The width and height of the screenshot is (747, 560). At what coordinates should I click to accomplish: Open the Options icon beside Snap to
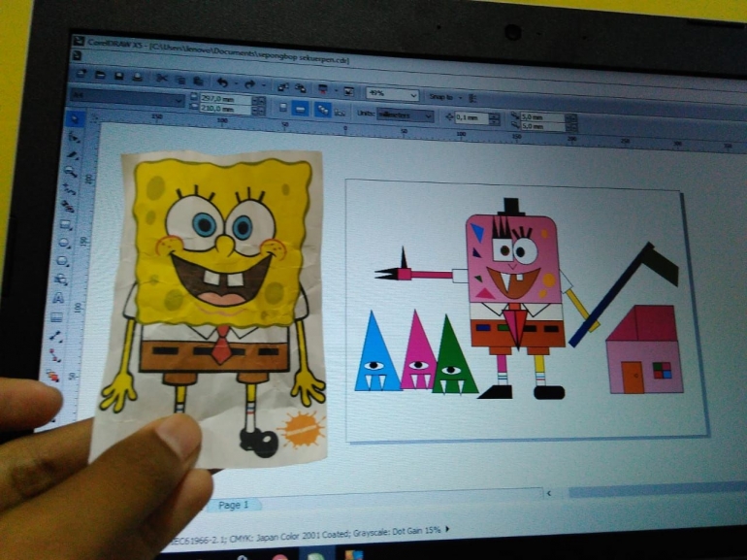pos(472,98)
